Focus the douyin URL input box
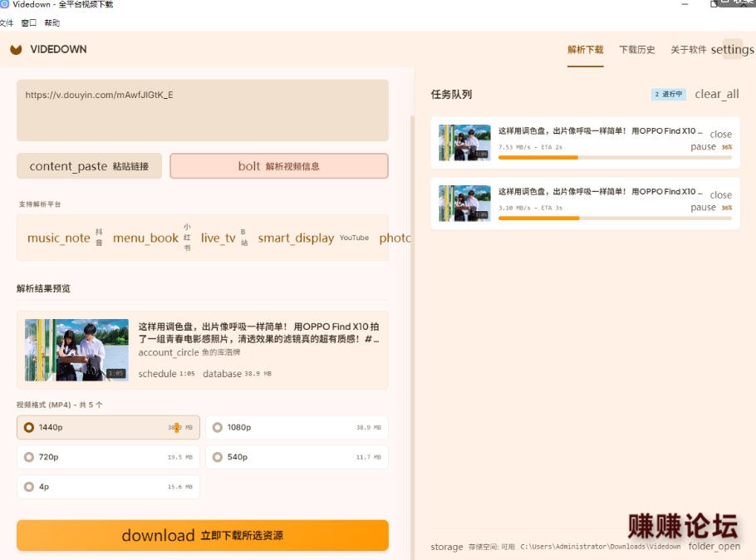 point(203,111)
